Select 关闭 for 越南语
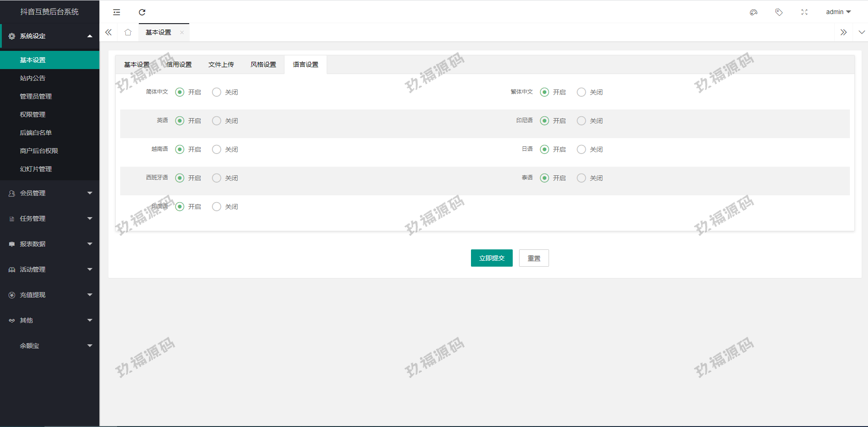Viewport: 868px width, 427px height. tap(217, 149)
